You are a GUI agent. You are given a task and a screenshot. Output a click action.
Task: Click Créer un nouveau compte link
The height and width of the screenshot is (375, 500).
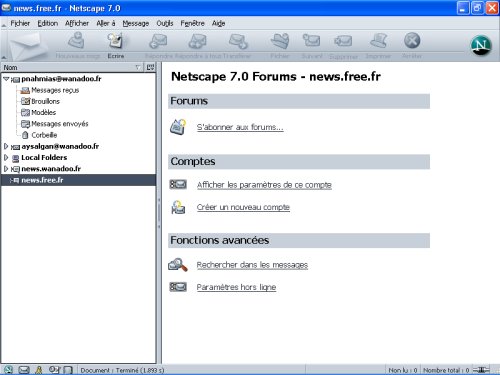[x=243, y=207]
